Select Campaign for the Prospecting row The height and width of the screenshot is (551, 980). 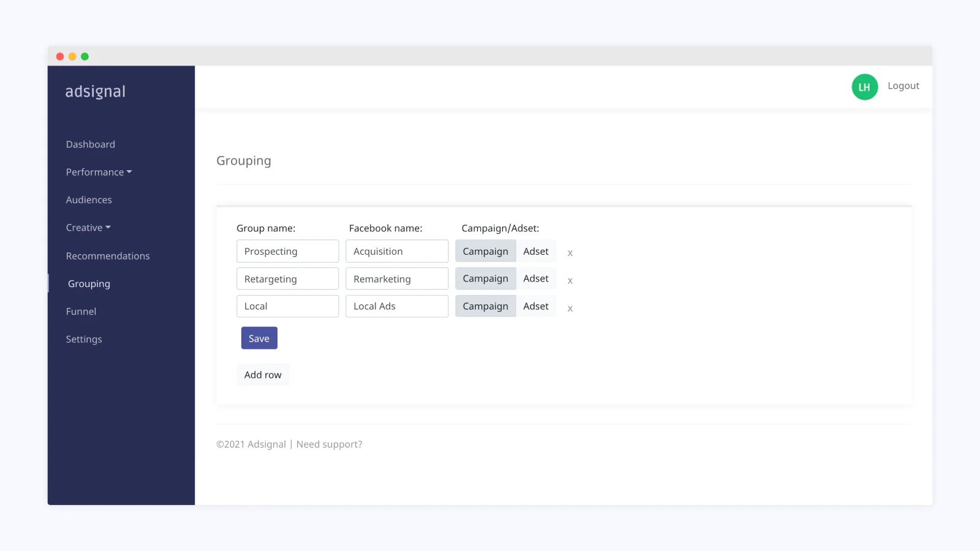tap(485, 251)
